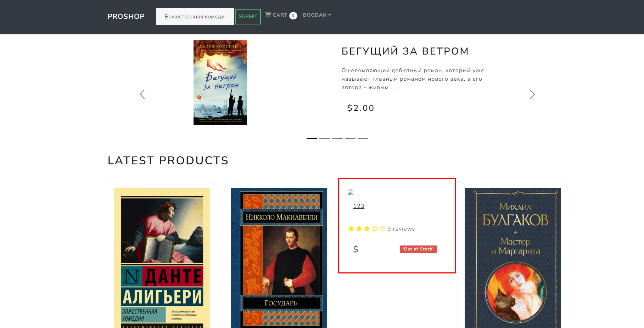Select the second carousel indicator
The image size is (644, 328).
click(x=325, y=138)
